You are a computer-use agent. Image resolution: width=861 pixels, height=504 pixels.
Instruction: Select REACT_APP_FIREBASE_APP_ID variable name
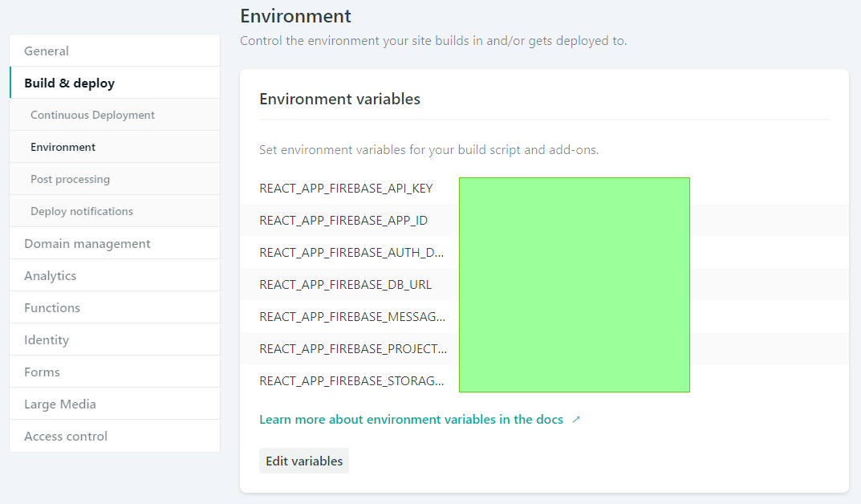(x=343, y=220)
